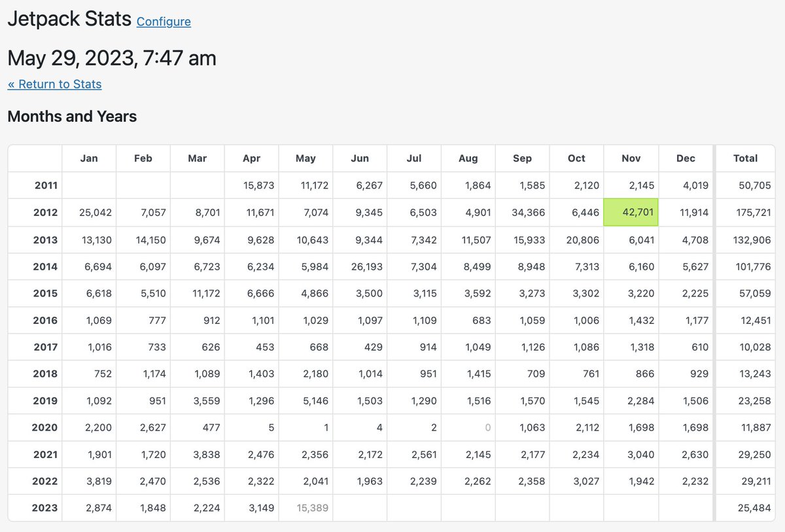The width and height of the screenshot is (785, 532).
Task: Select the 29,211 total for 2022
Action: point(754,482)
